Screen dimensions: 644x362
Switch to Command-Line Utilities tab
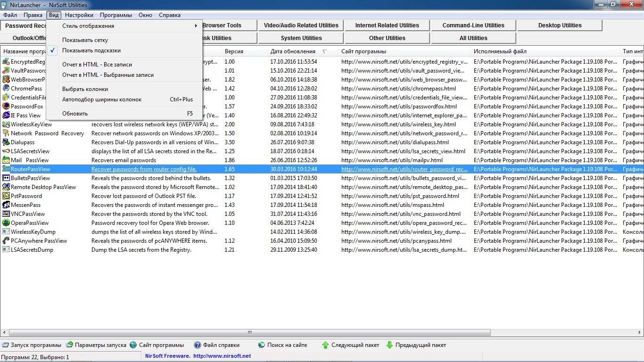pyautogui.click(x=473, y=25)
